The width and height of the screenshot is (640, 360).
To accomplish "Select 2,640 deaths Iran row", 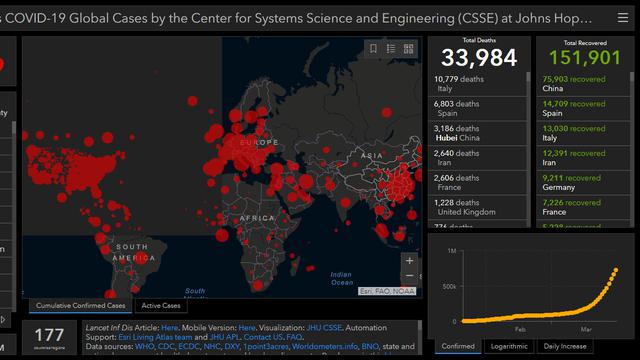I will click(477, 158).
